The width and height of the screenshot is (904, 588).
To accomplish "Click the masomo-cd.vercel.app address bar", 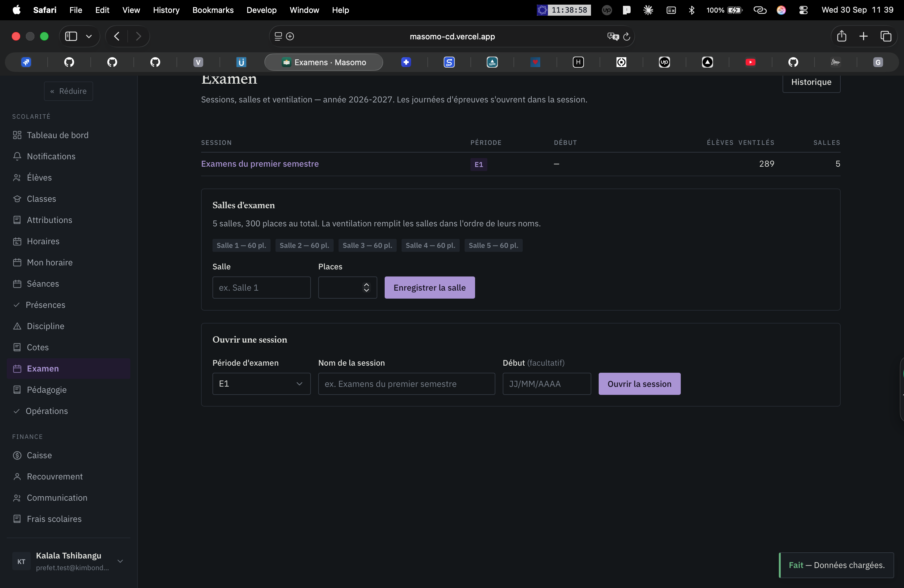I will (452, 37).
